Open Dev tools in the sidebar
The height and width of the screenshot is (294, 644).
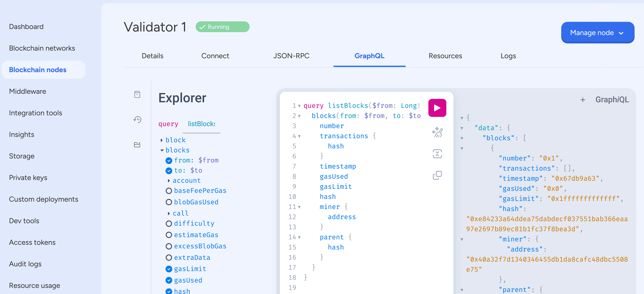pyautogui.click(x=24, y=221)
